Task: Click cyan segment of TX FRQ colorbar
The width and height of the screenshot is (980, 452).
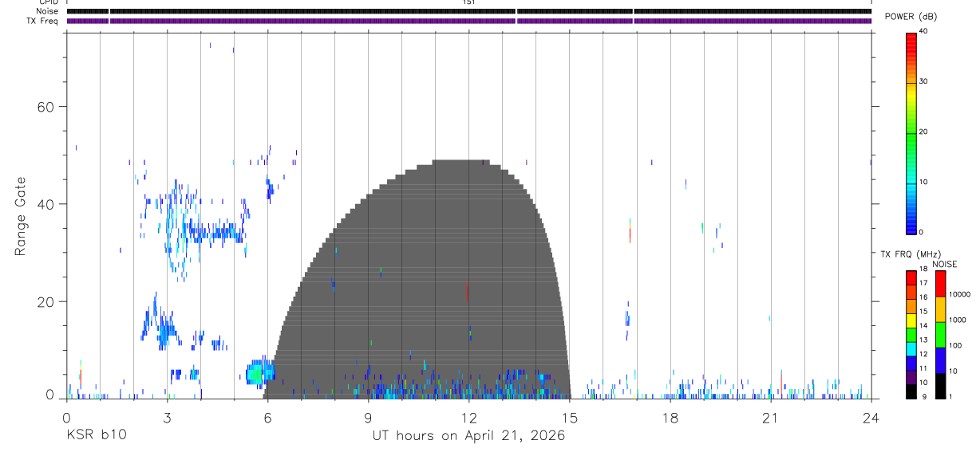Action: click(x=911, y=349)
